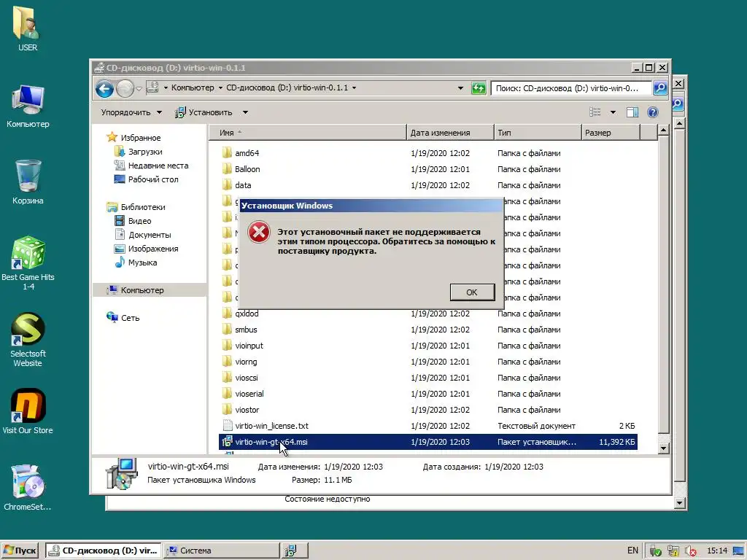The width and height of the screenshot is (747, 560).
Task: Switch to Система taskbar window
Action: pos(222,551)
